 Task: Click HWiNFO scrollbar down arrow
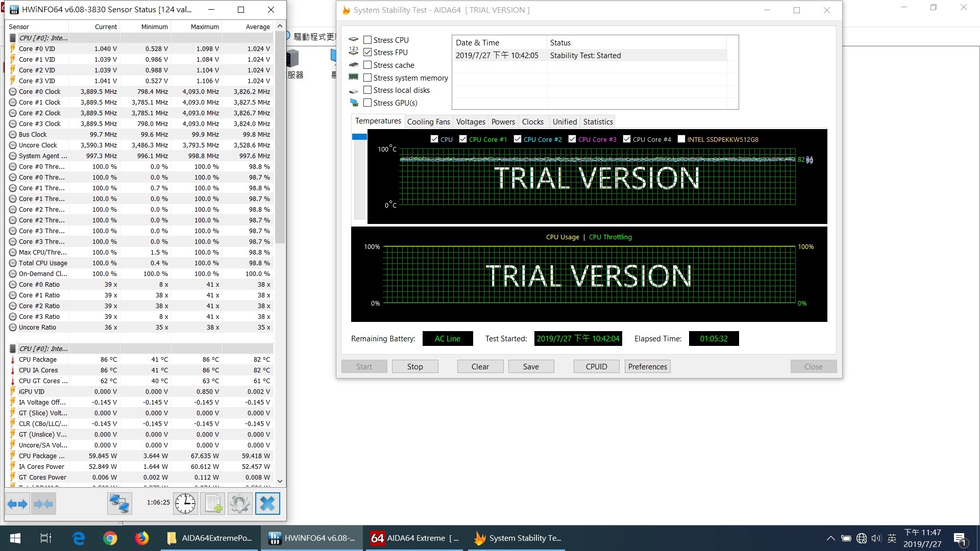(x=280, y=481)
